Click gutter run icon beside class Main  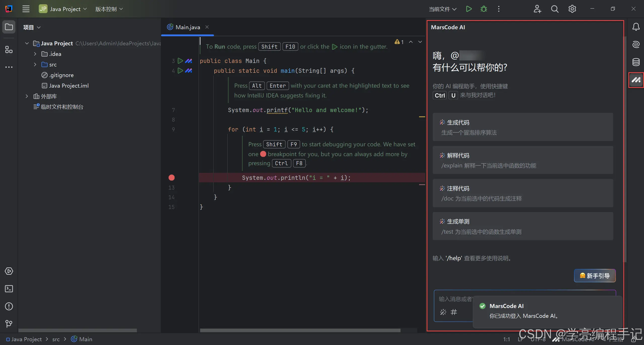[180, 61]
